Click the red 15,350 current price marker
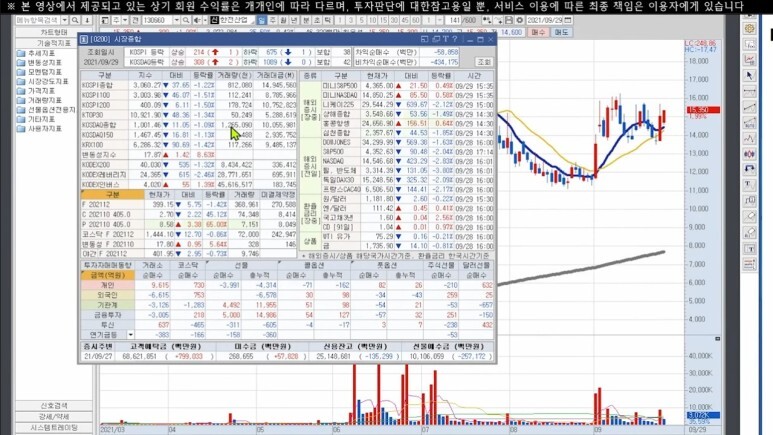Screen dimensions: 773x435 (703, 109)
